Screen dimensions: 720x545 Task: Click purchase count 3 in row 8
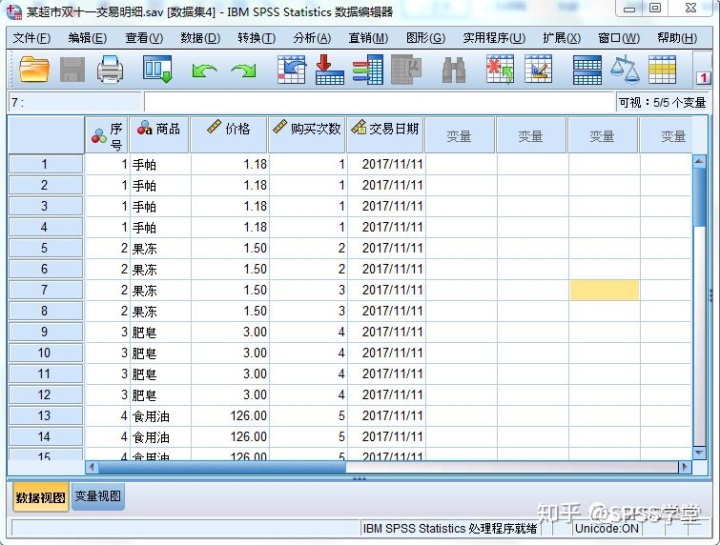point(307,311)
